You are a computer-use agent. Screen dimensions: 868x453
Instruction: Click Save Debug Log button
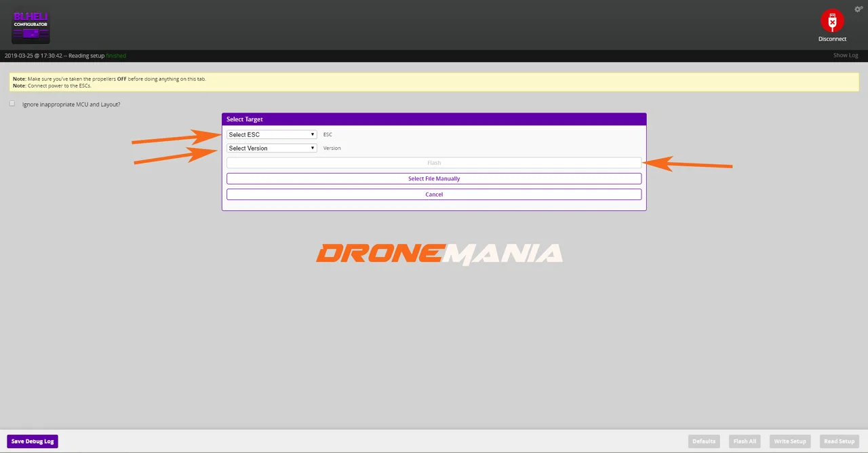pos(33,441)
